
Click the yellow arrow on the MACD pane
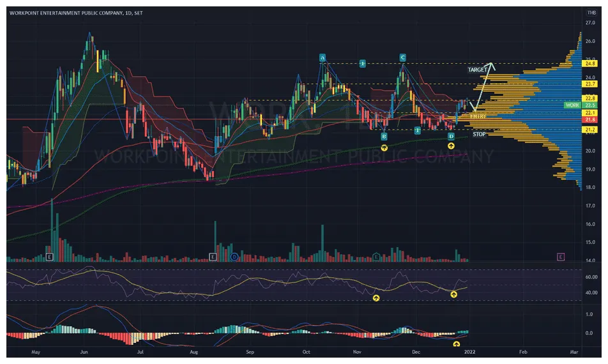point(457,344)
